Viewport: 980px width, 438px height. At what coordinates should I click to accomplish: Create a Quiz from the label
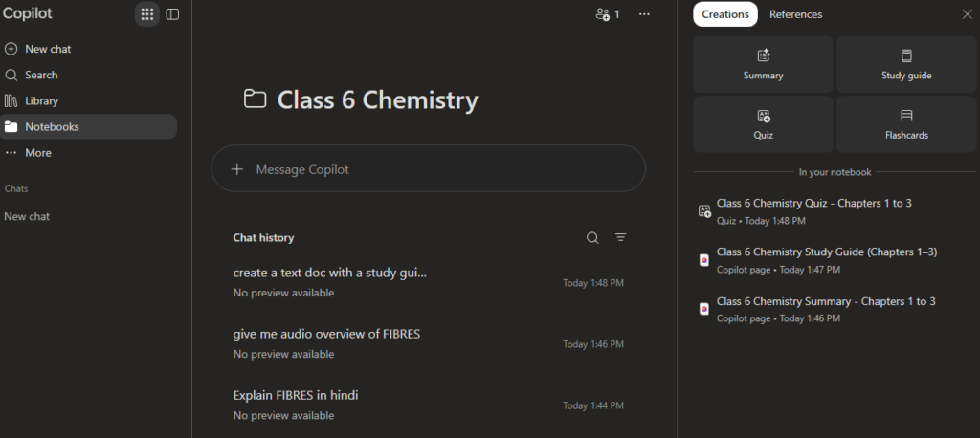point(763,135)
